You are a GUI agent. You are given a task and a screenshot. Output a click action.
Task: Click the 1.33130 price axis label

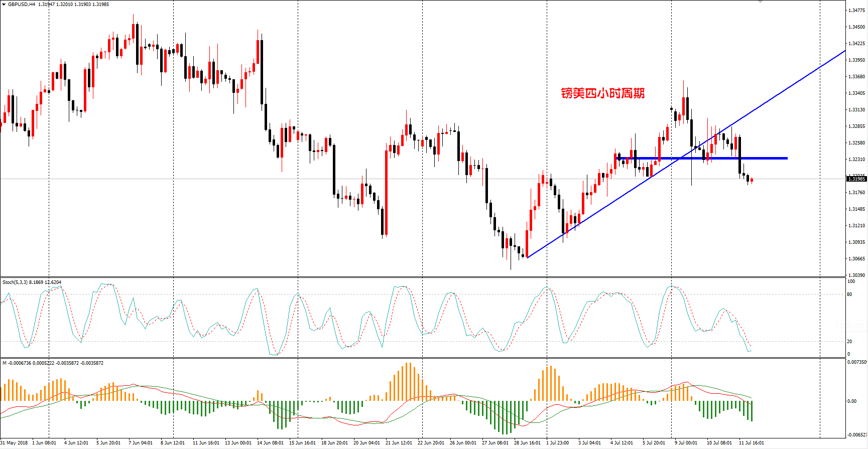pyautogui.click(x=856, y=110)
